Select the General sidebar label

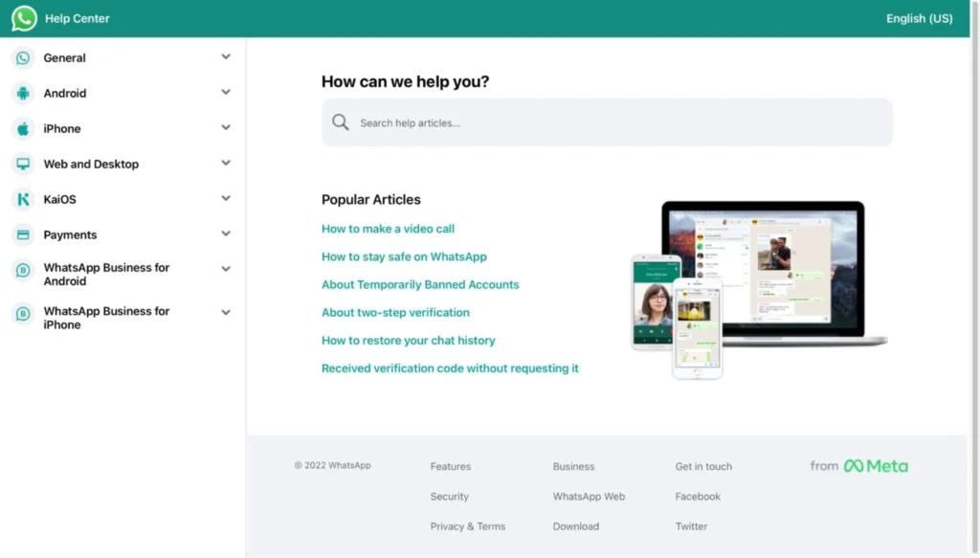[64, 58]
